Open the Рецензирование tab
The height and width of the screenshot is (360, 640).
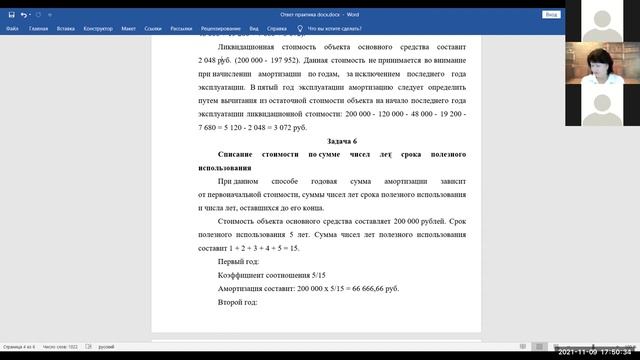[x=220, y=29]
